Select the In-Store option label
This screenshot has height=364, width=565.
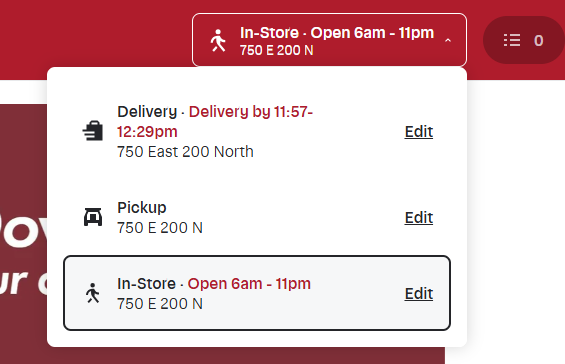(146, 284)
